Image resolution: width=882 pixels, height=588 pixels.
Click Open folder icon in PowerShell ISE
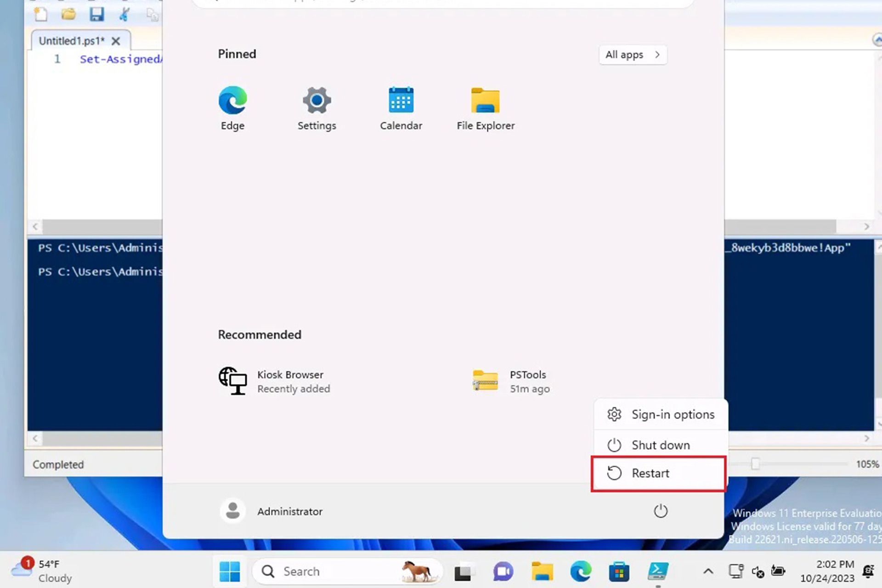[68, 14]
